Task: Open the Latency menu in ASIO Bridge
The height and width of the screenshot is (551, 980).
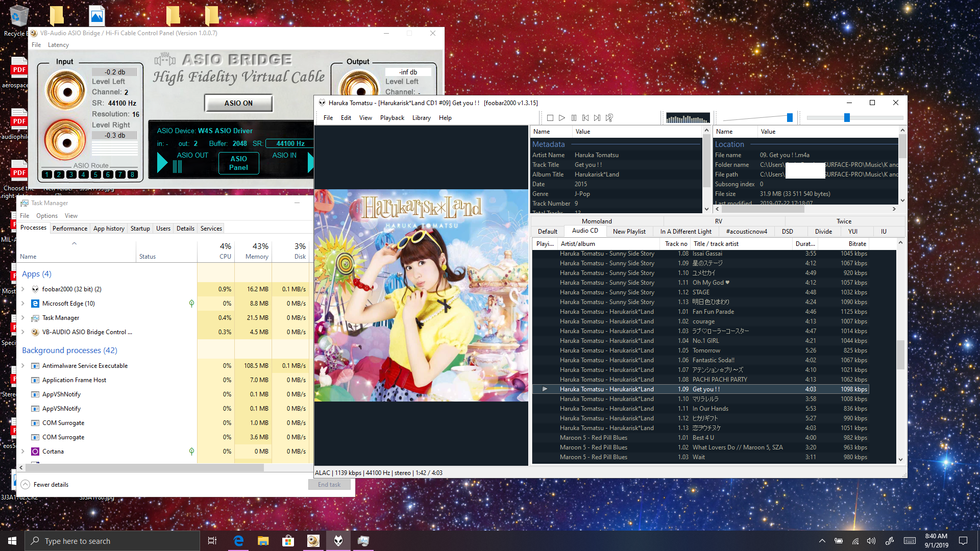Action: (58, 45)
